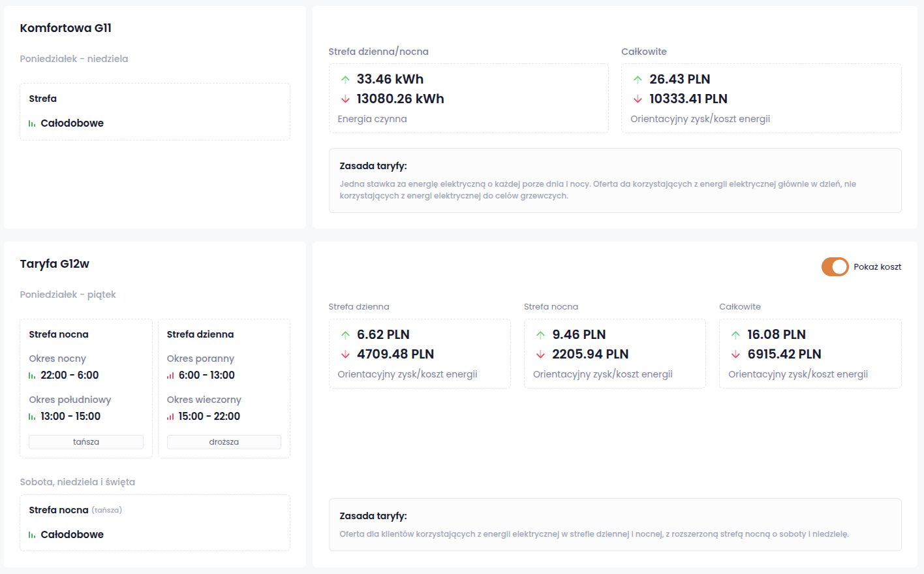
Task: Click red down arrow beside 13080.26 kWh
Action: coord(345,99)
